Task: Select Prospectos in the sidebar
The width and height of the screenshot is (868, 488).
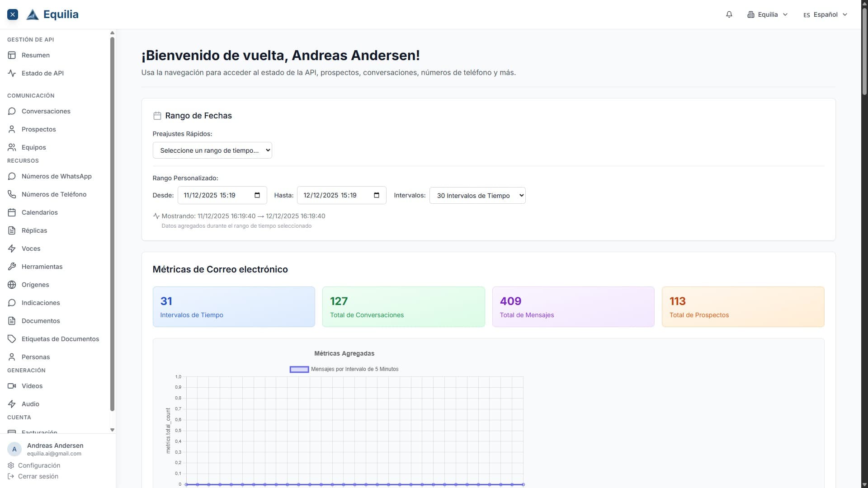Action: tap(38, 129)
